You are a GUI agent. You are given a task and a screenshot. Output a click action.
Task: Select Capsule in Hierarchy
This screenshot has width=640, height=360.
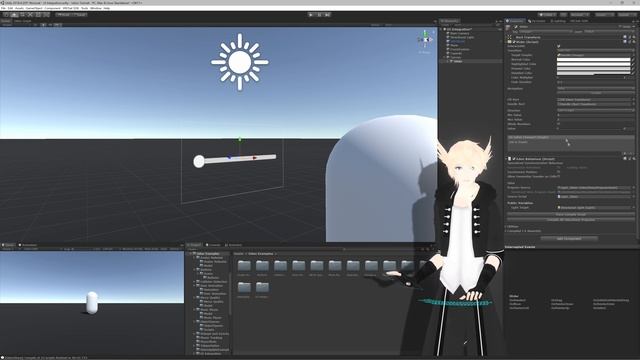point(455,53)
